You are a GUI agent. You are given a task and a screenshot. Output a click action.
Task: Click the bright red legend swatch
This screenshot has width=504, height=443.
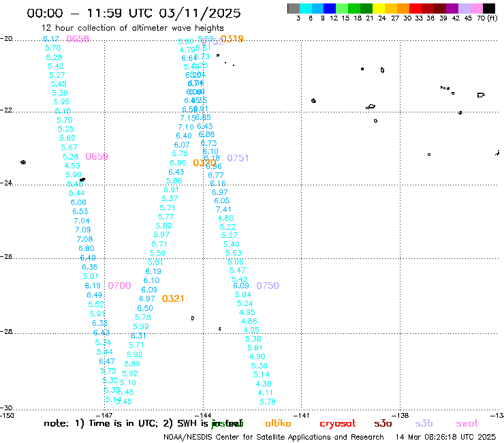point(415,8)
